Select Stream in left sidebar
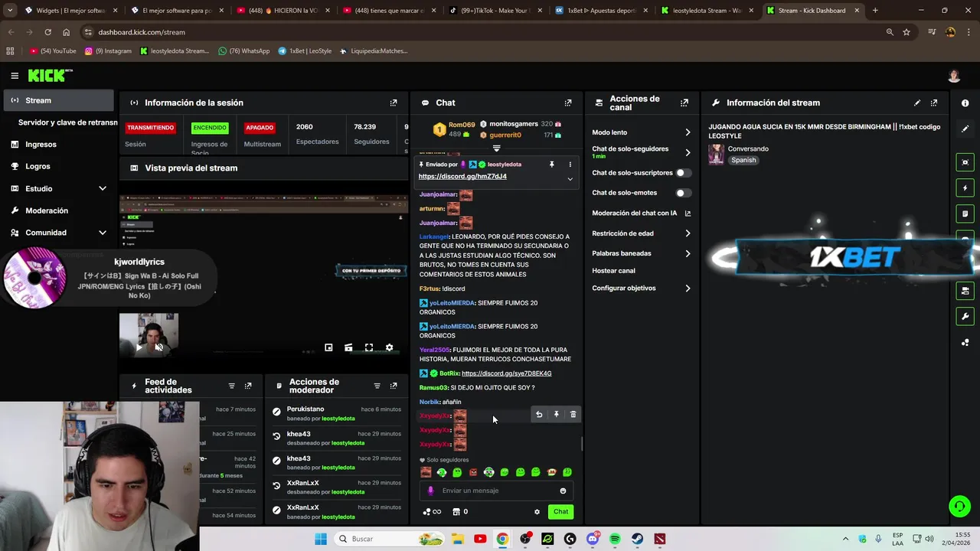This screenshot has width=980, height=551. [59, 100]
